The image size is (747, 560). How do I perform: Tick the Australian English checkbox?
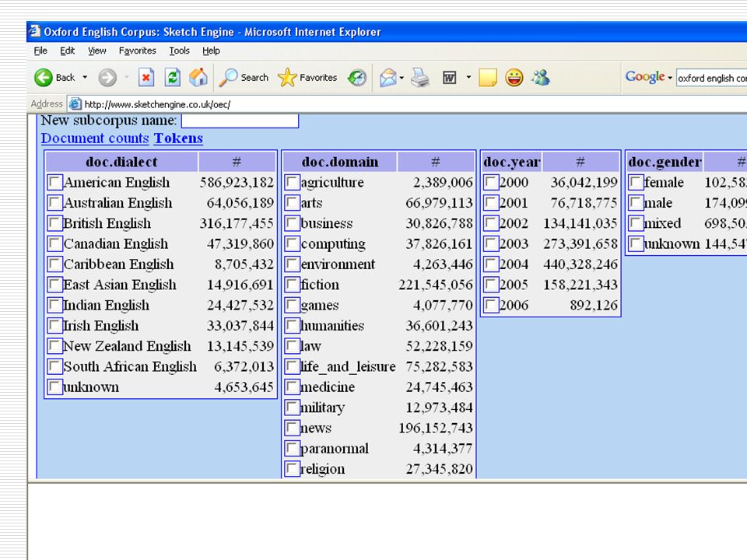54,202
